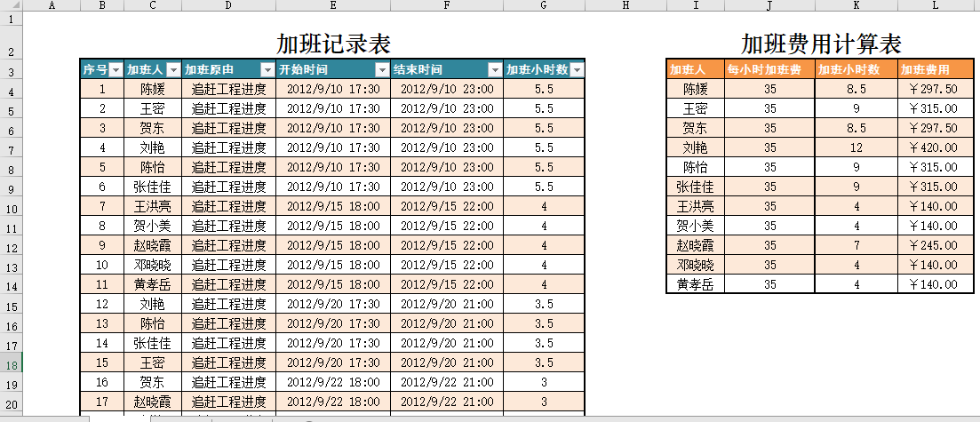This screenshot has height=422, width=980.
Task: Click the 加班费用计算表 title
Action: [821, 44]
